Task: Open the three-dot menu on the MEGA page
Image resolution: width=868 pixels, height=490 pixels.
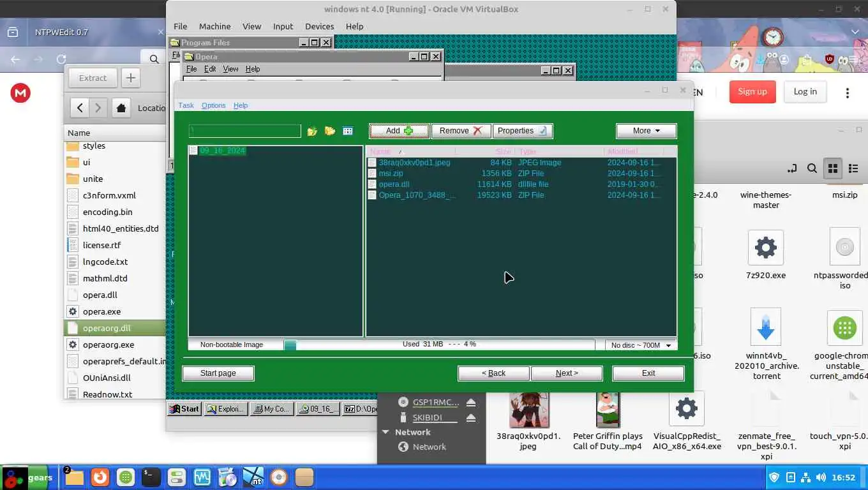Action: 848,93
